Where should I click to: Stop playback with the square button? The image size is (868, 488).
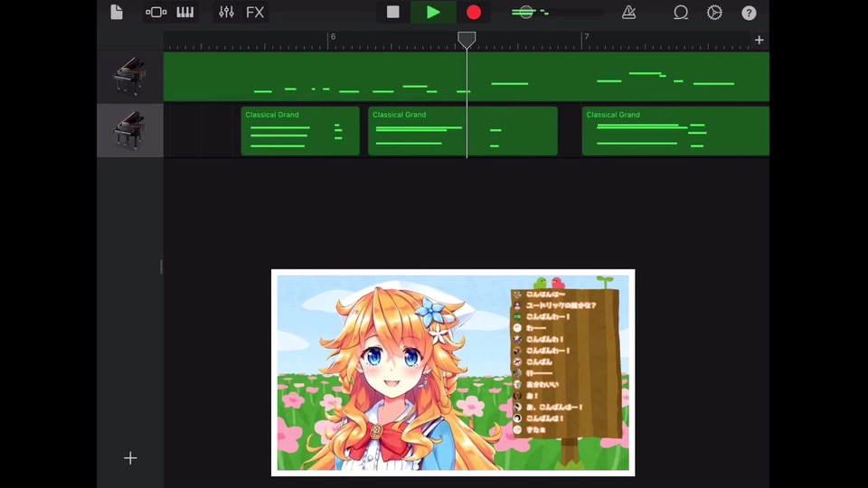coord(393,12)
